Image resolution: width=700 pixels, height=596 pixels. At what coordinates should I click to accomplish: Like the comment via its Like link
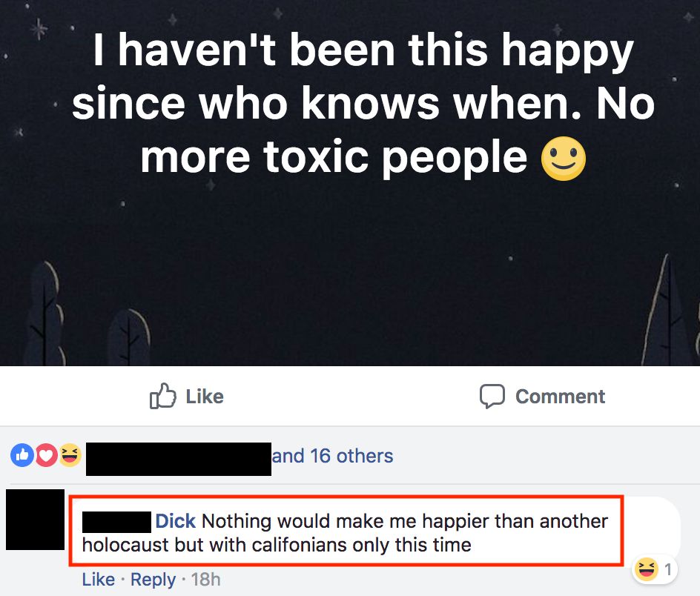(x=98, y=579)
